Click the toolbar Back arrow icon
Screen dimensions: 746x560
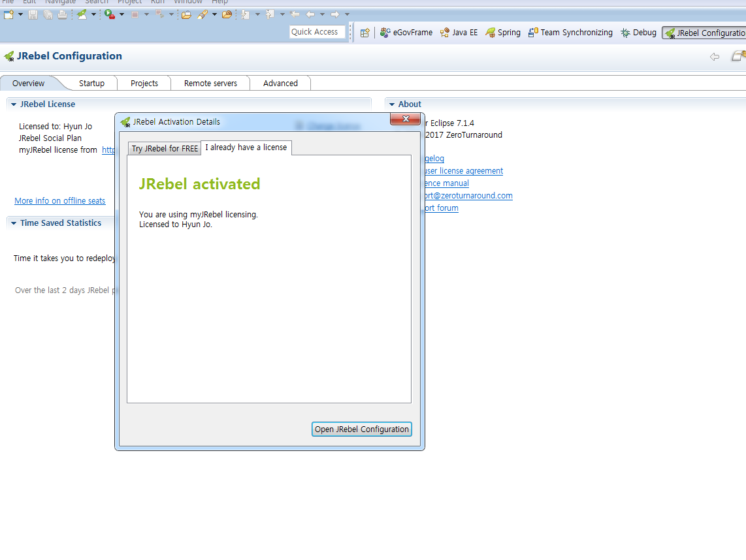tap(310, 15)
